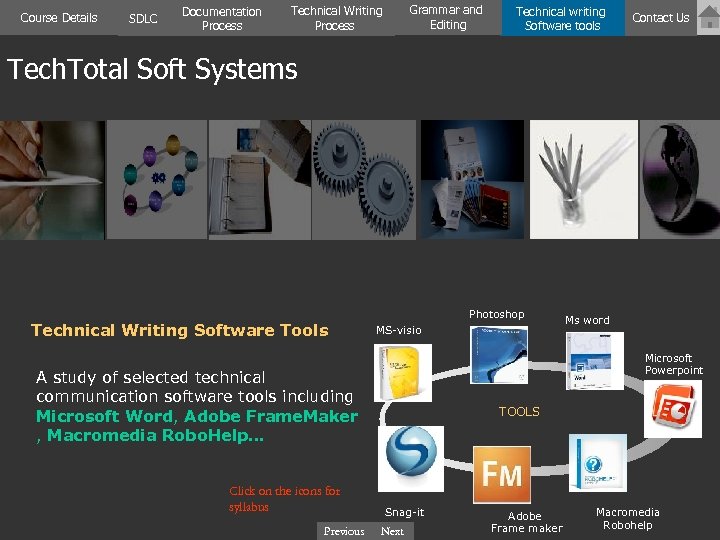
Task: Click the Microsoft Word green text
Action: pos(104,416)
